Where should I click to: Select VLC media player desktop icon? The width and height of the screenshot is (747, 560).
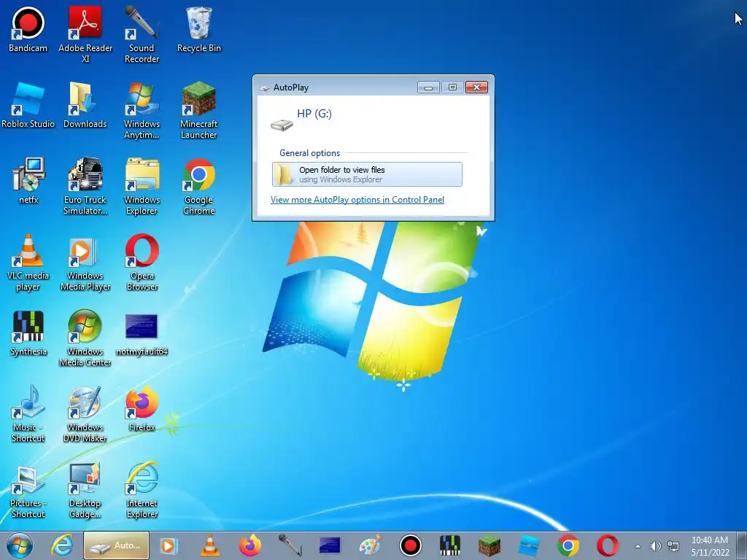(28, 262)
